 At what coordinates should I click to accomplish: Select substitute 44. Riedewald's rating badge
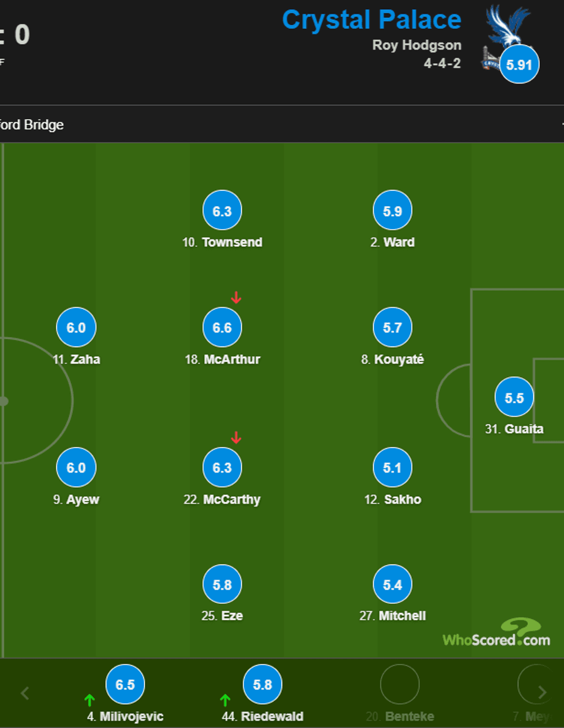pyautogui.click(x=262, y=684)
